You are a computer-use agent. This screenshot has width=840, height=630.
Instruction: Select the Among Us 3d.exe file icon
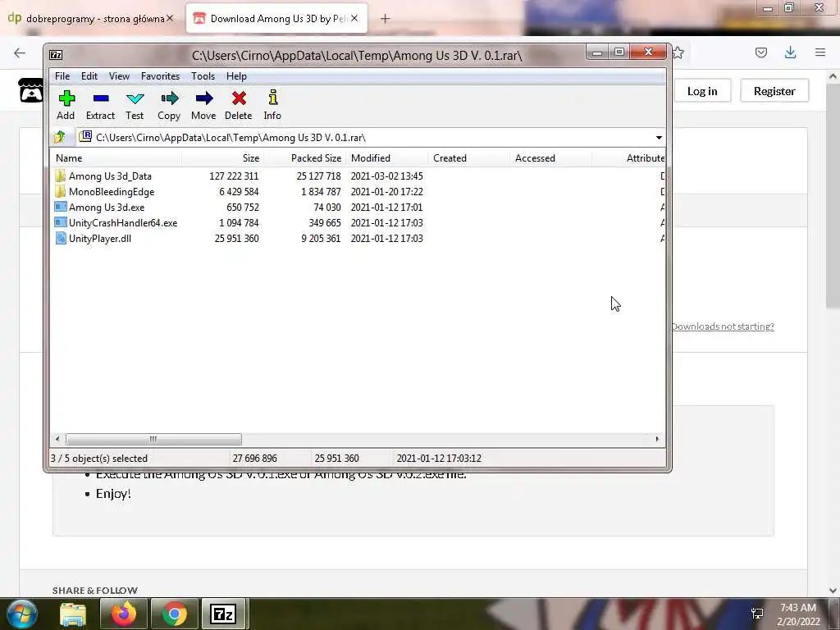click(x=61, y=207)
